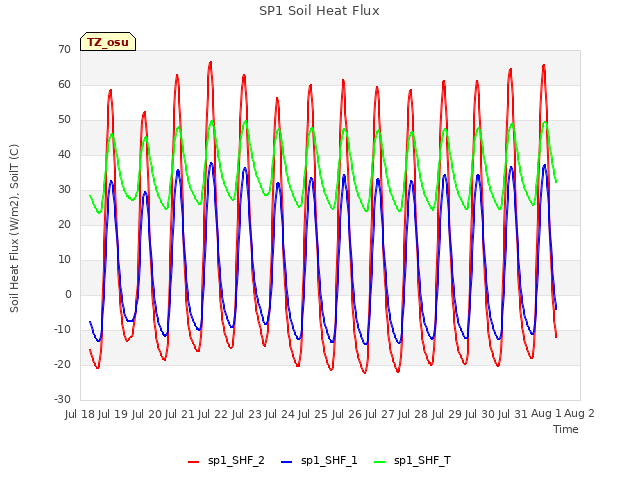This screenshot has width=640, height=480.
Task: Click the 0 y-axis tick label
Action: (68, 294)
